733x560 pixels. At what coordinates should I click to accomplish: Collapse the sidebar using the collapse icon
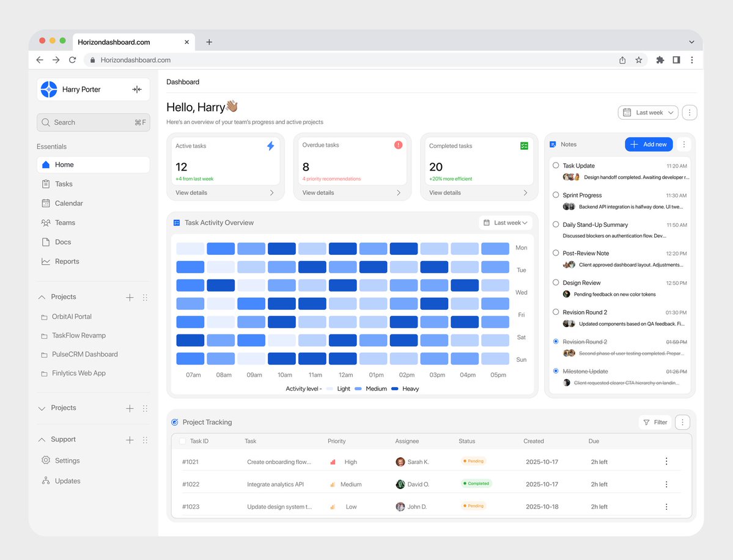tap(137, 89)
